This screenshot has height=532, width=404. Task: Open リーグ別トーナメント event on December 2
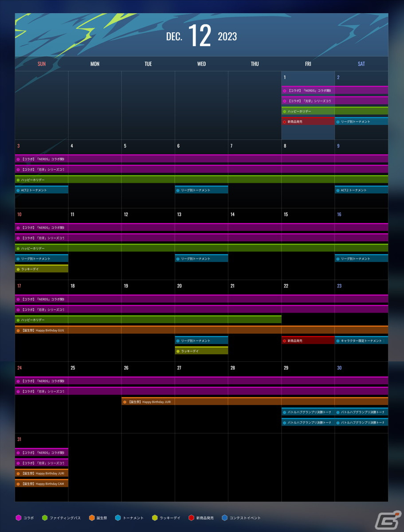[x=361, y=121]
